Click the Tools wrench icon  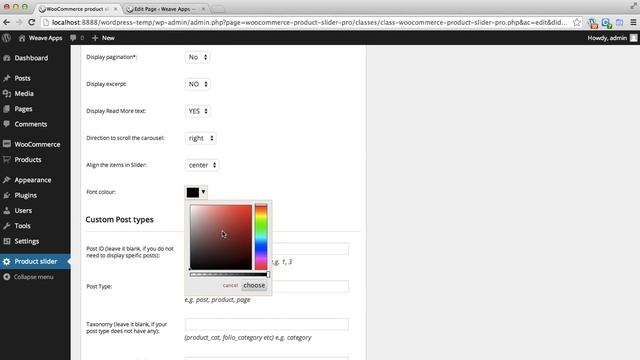coord(7,226)
